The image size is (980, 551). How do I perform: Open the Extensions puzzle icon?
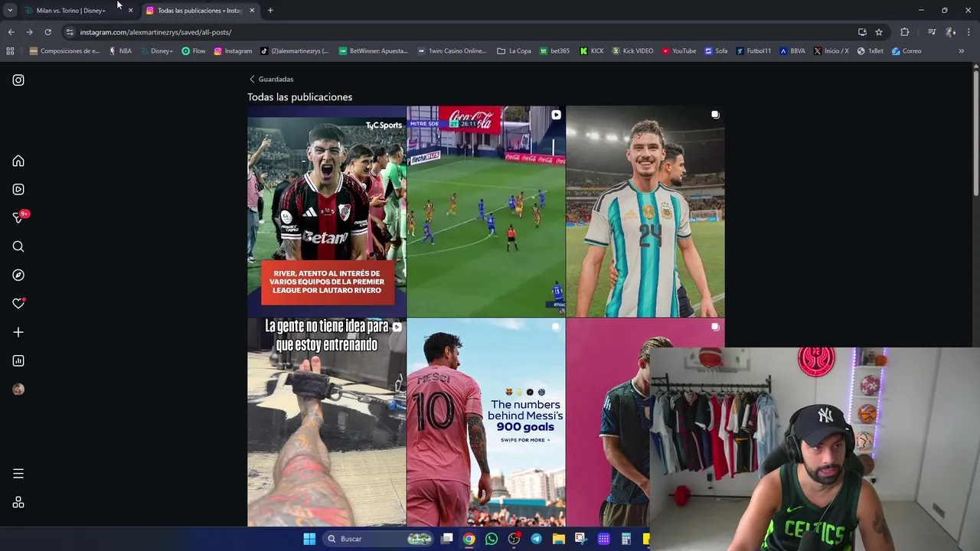point(905,32)
